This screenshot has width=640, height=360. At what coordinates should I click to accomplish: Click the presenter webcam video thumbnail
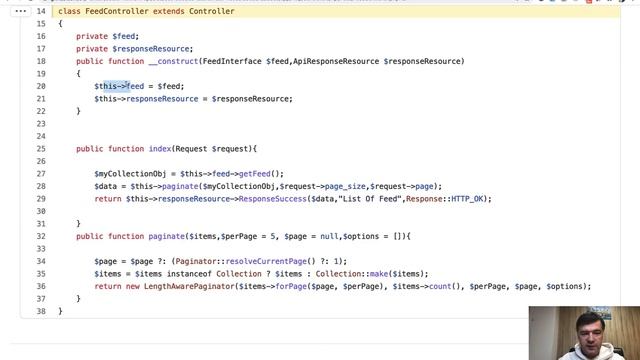(584, 333)
